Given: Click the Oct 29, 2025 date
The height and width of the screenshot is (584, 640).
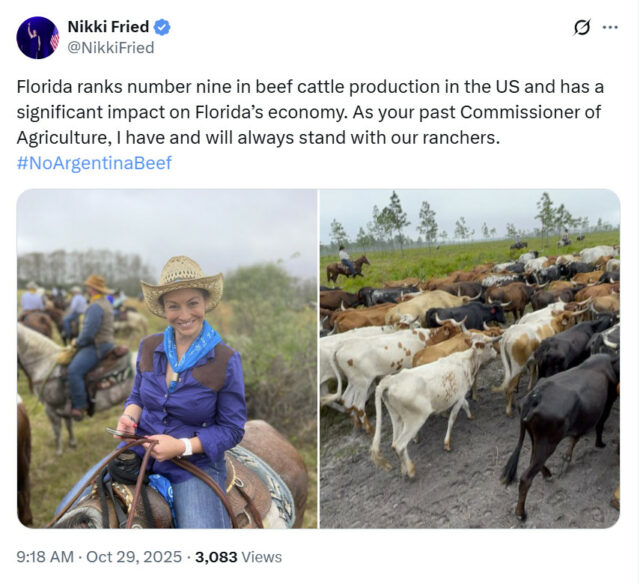Looking at the screenshot, I should (134, 557).
